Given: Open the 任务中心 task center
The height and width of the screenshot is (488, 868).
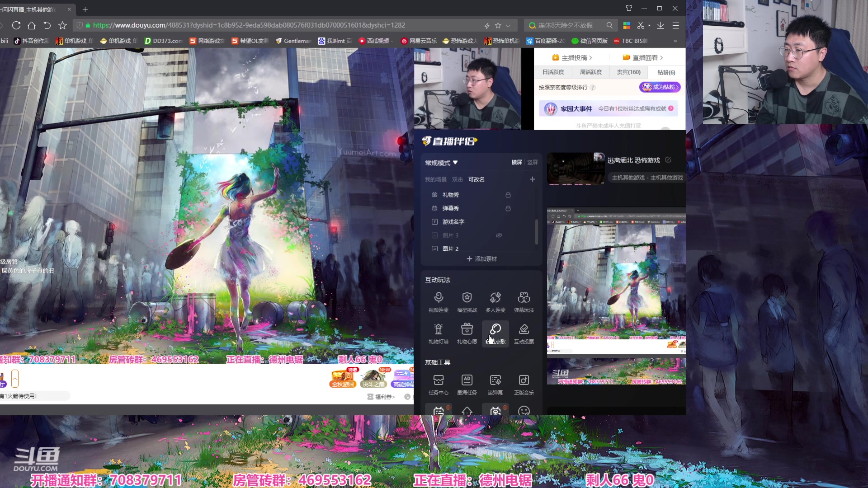Looking at the screenshot, I should pos(438,385).
